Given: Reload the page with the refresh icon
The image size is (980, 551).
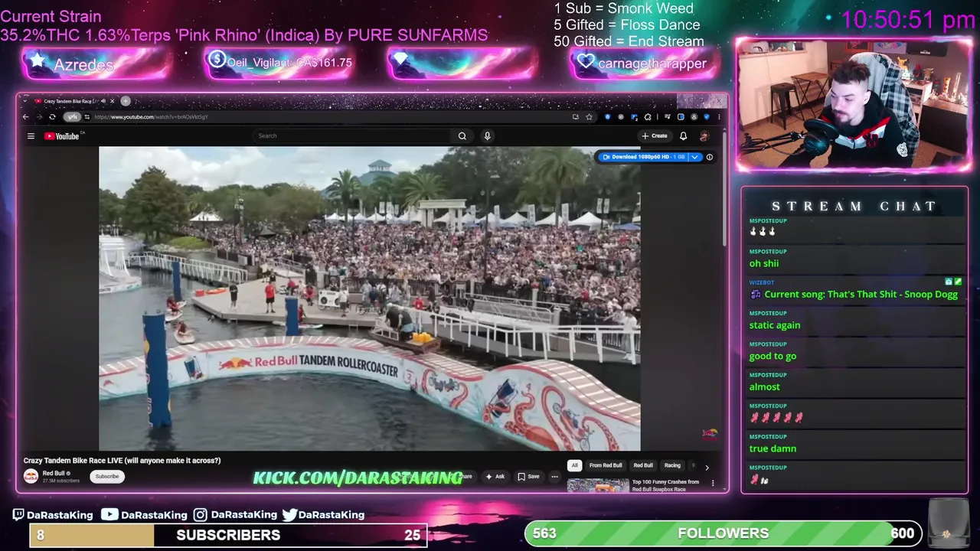Looking at the screenshot, I should coord(52,116).
